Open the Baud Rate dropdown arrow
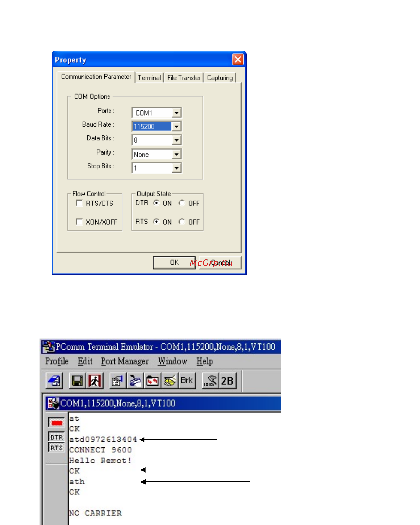 pos(176,126)
